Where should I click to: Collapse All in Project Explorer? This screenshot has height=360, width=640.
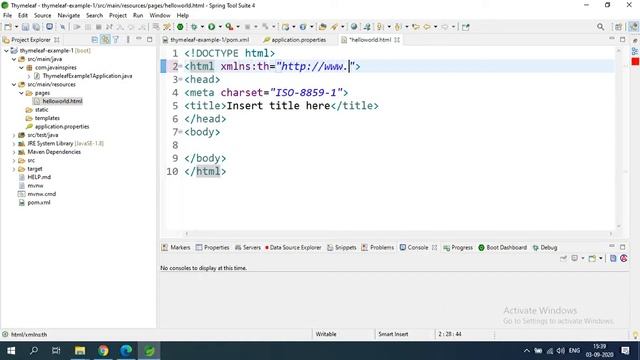95,40
